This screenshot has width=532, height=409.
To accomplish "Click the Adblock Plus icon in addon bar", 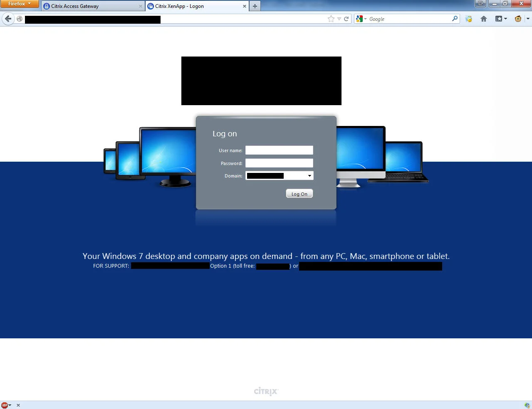I will coord(5,405).
